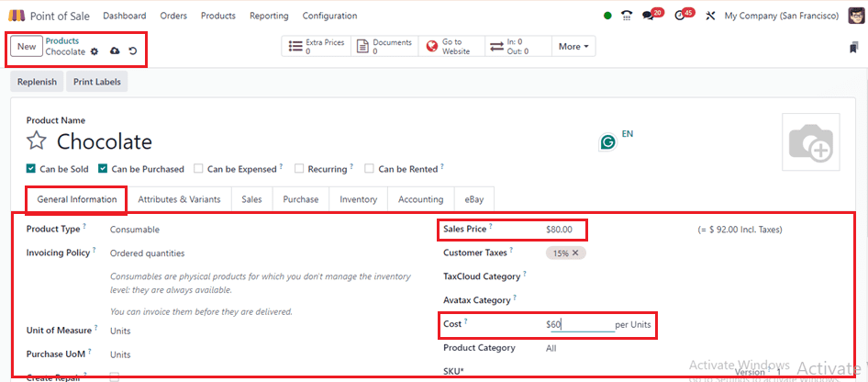Toggle the Recurring checkbox
The width and height of the screenshot is (868, 382).
299,169
